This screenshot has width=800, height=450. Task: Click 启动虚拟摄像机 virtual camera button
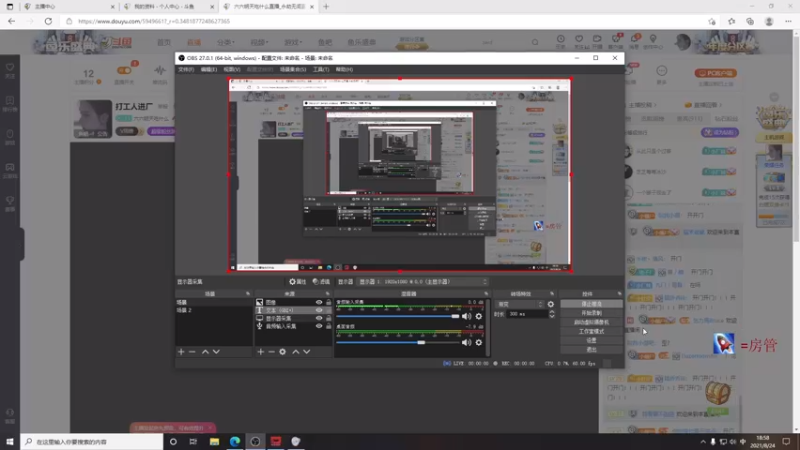[591, 322]
